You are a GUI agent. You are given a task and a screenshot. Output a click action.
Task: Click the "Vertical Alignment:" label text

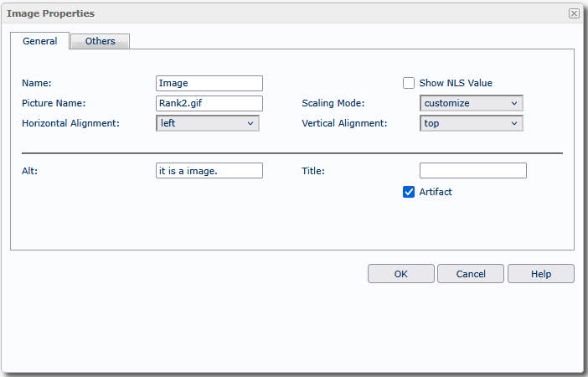(344, 123)
